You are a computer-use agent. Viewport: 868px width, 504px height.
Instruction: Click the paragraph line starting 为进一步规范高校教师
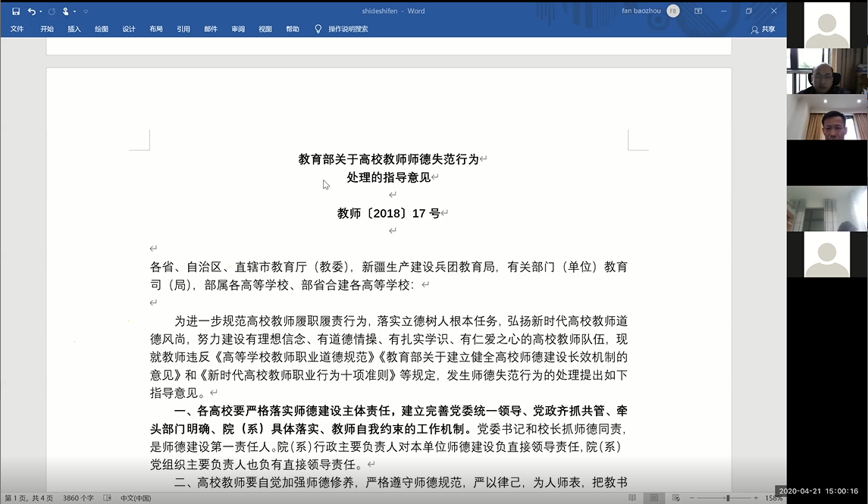(401, 321)
